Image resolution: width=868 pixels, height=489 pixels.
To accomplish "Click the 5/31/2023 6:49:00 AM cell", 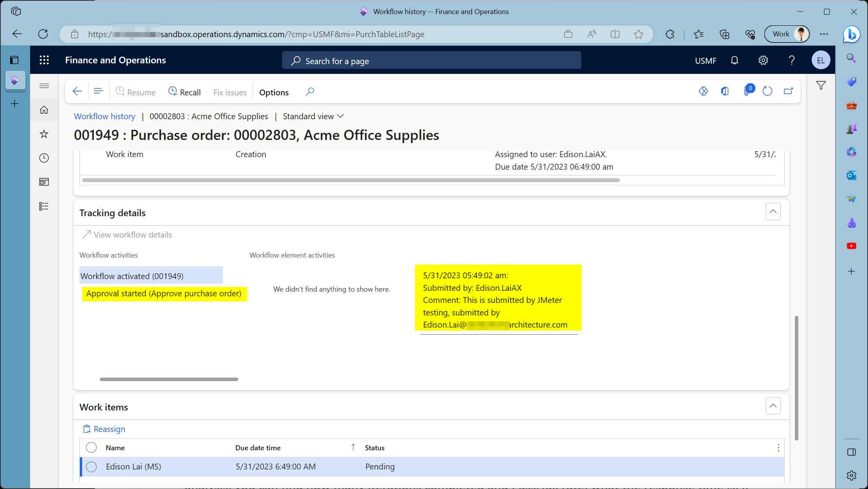I will [275, 467].
